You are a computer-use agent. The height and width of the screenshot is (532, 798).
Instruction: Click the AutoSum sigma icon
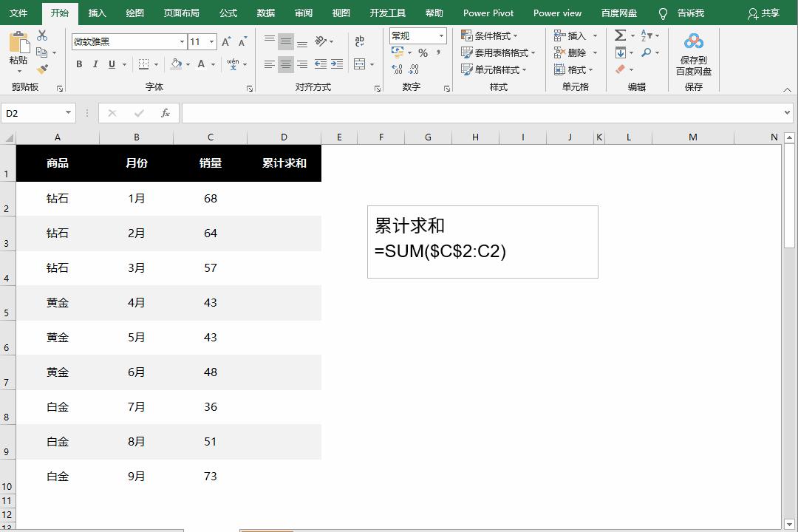[620, 35]
